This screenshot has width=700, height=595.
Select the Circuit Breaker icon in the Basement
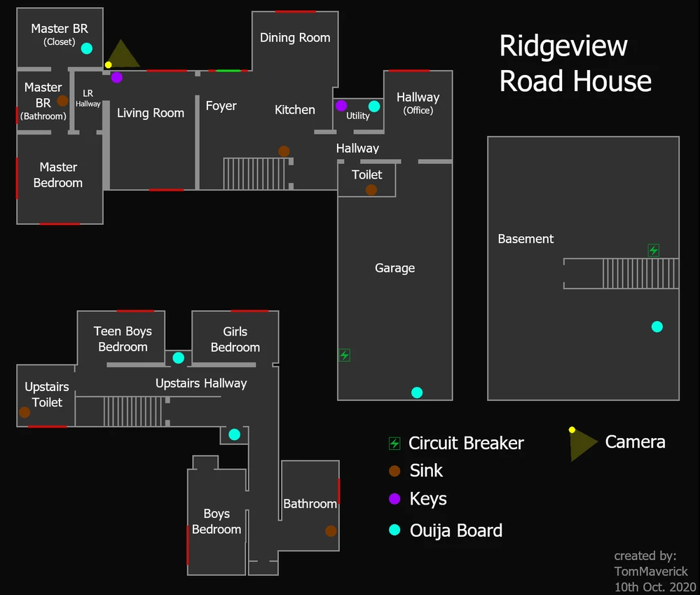[654, 250]
